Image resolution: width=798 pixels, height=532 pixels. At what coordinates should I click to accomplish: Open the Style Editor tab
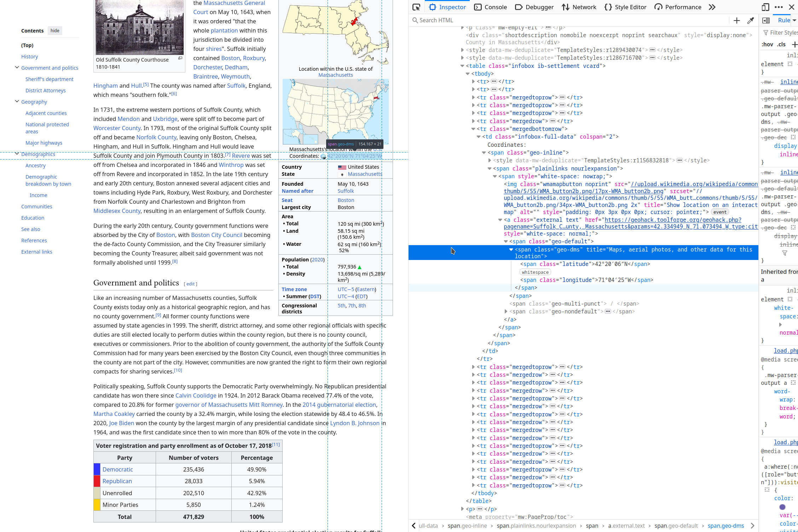(625, 7)
